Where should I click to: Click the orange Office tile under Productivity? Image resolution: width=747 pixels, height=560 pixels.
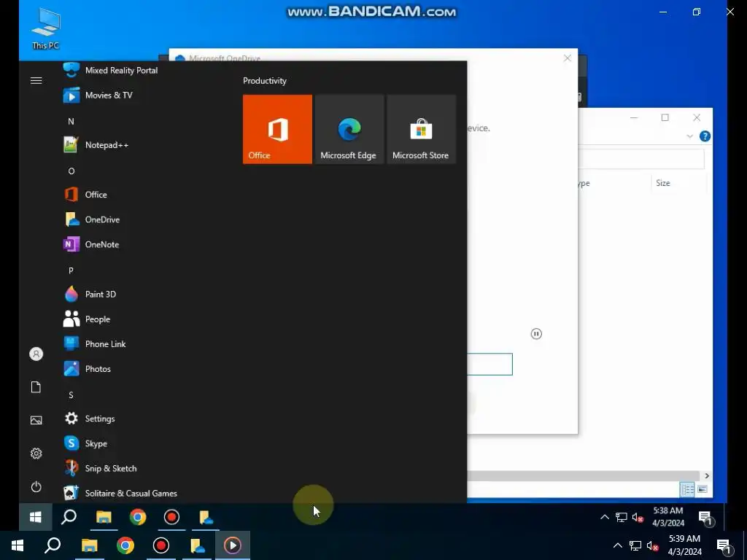click(x=277, y=129)
